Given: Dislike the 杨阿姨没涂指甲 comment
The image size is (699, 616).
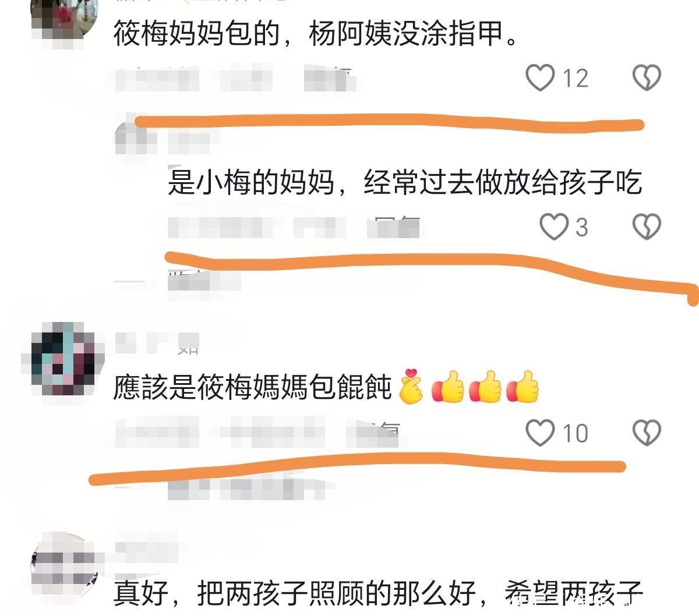Looking at the screenshot, I should [x=647, y=77].
